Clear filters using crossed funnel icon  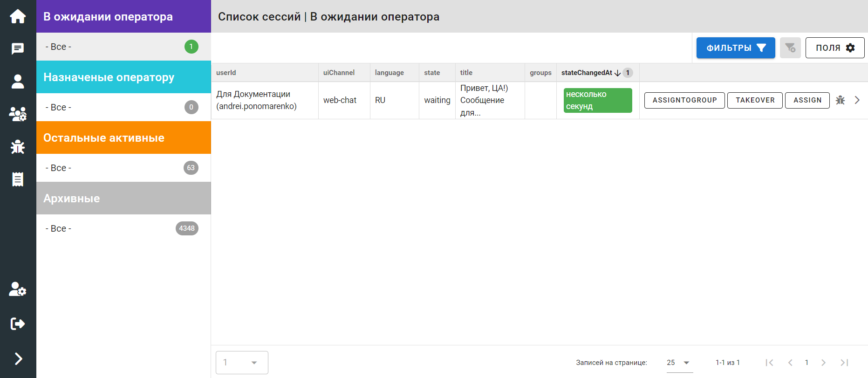click(x=790, y=48)
